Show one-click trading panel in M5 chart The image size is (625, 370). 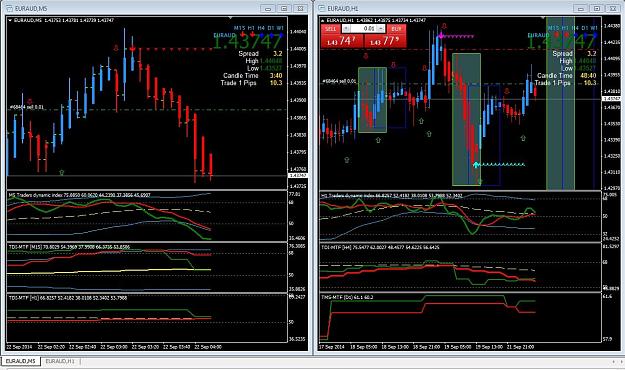pyautogui.click(x=10, y=20)
